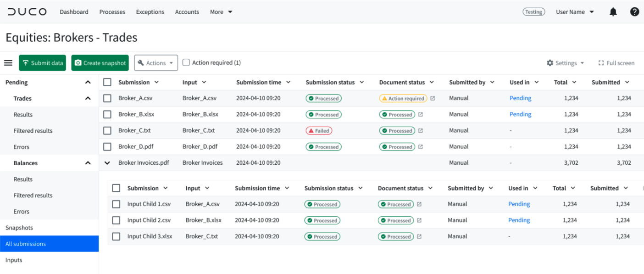Open the Actions dropdown

tap(156, 63)
